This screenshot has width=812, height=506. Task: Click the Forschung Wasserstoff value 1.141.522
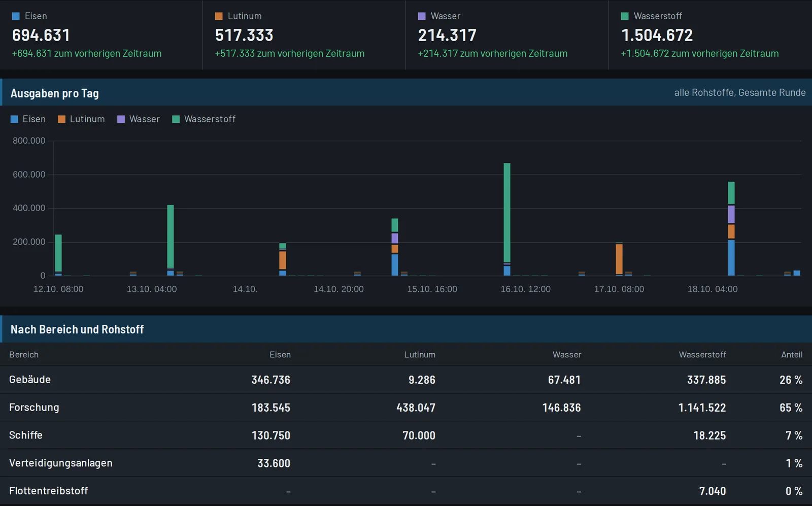coord(702,408)
